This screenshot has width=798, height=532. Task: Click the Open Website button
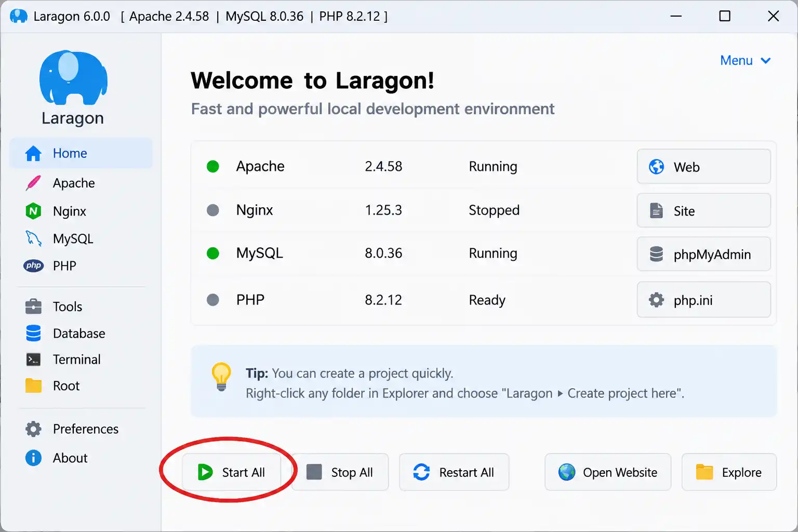608,472
